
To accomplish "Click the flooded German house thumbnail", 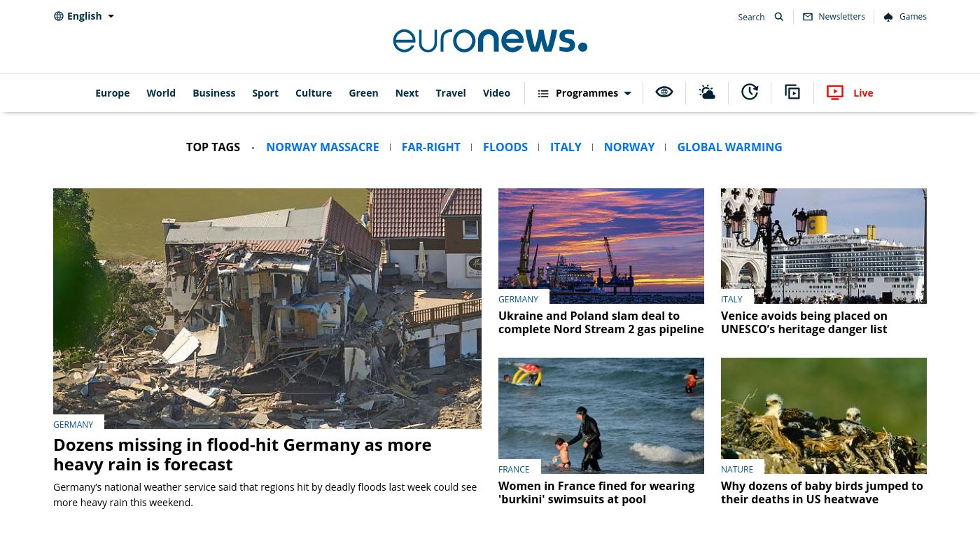I will (267, 308).
